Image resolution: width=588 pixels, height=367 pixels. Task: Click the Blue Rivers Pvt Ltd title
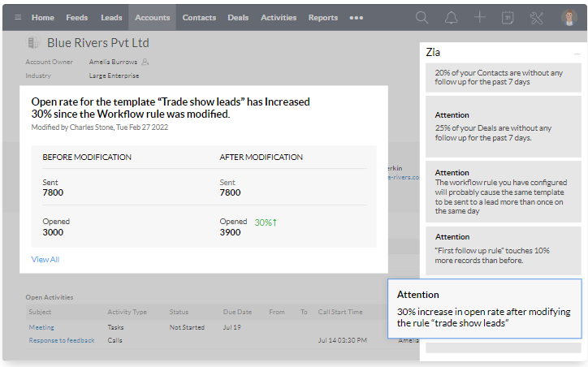coord(98,43)
